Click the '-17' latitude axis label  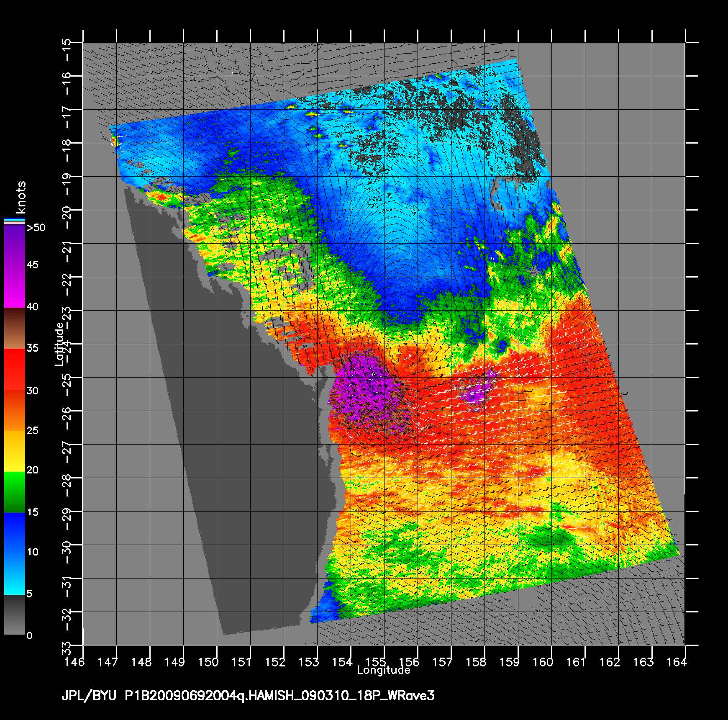click(x=67, y=117)
